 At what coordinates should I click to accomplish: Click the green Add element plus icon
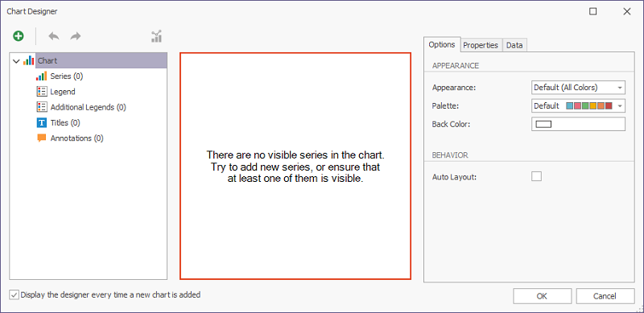point(18,36)
